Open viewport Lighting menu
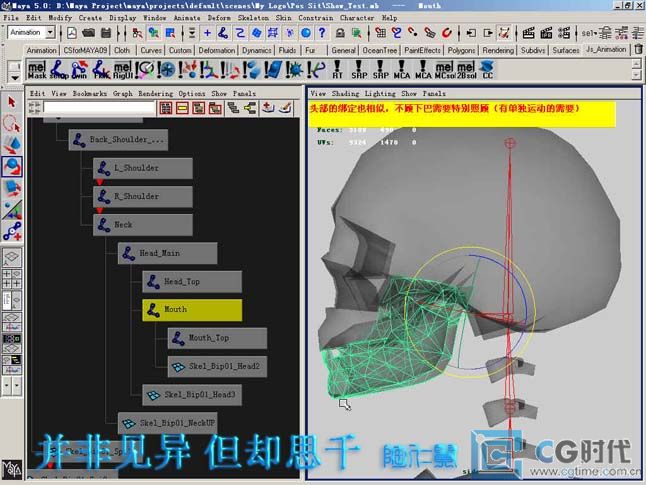 tap(380, 94)
